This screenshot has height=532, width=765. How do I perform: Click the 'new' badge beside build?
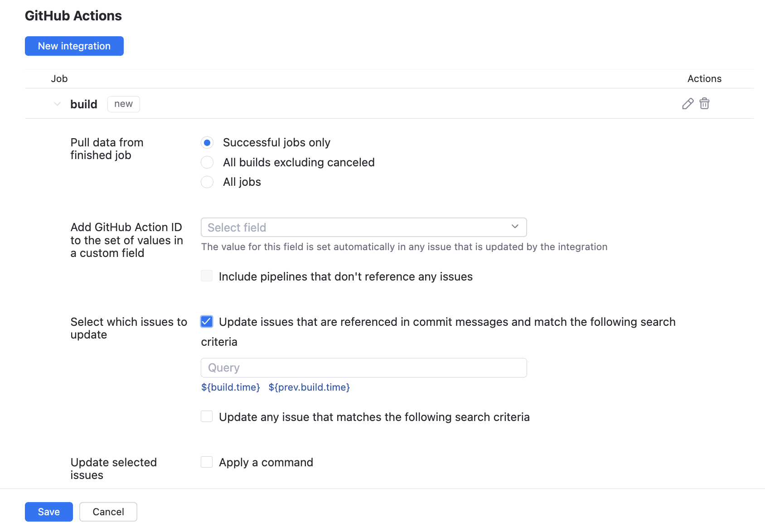tap(123, 104)
